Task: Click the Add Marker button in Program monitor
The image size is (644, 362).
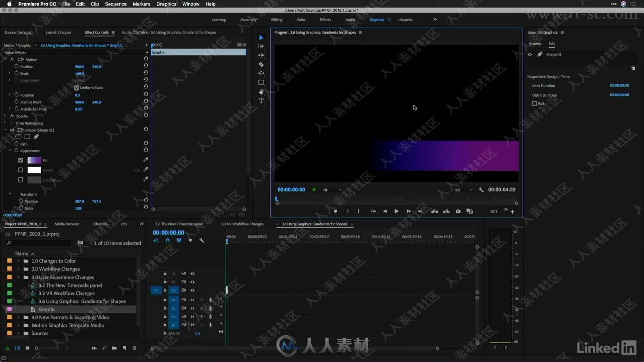Action: (335, 211)
